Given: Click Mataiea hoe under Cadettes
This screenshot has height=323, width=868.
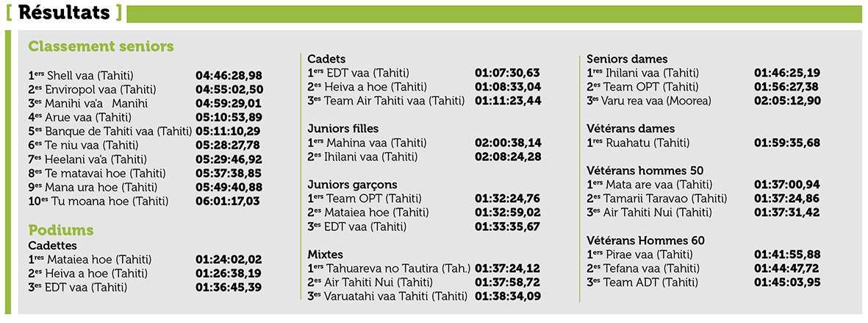Looking at the screenshot, I should click(100, 260).
